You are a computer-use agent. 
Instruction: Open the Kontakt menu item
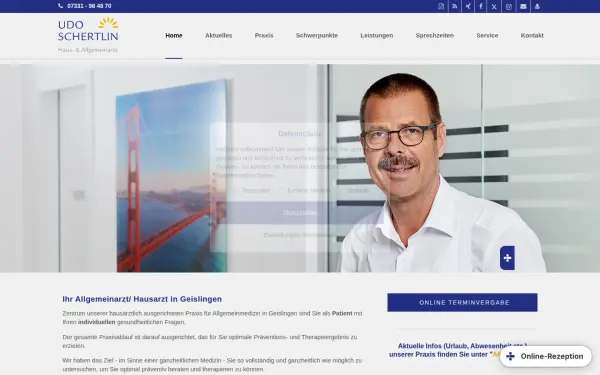point(532,35)
